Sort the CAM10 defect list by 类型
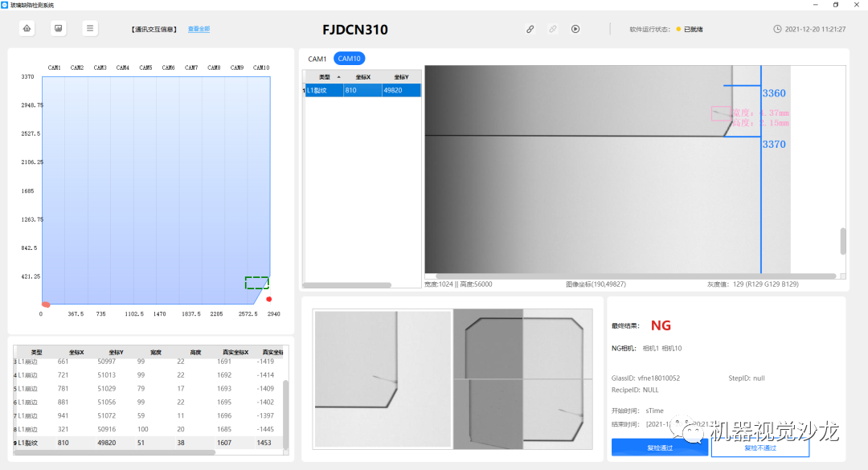 (325, 77)
